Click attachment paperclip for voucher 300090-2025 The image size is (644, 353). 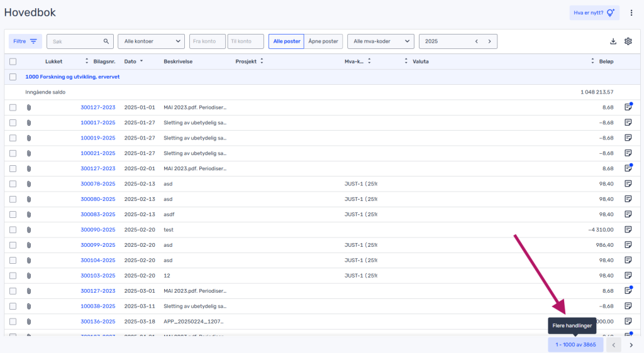29,230
